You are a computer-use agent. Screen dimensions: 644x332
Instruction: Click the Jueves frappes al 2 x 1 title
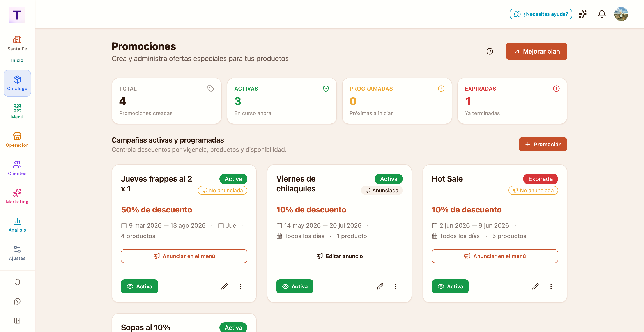[156, 184]
